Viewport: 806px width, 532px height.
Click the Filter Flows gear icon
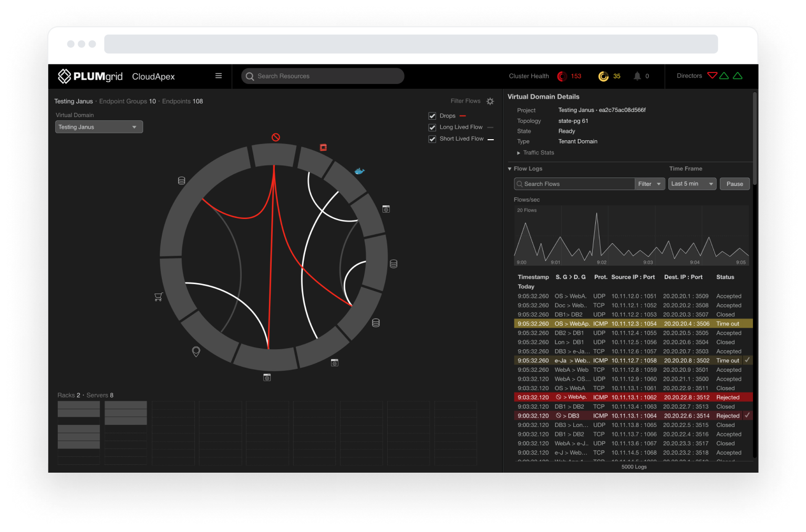(x=490, y=101)
